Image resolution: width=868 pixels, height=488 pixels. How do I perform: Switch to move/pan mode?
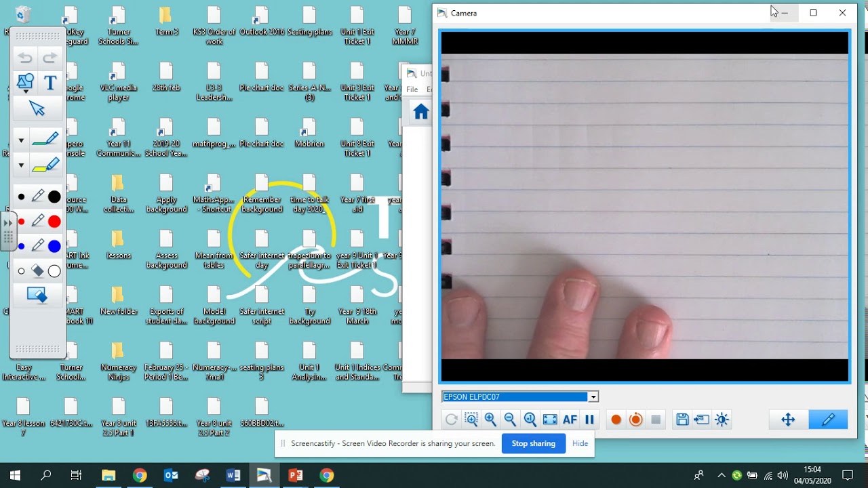pyautogui.click(x=789, y=420)
